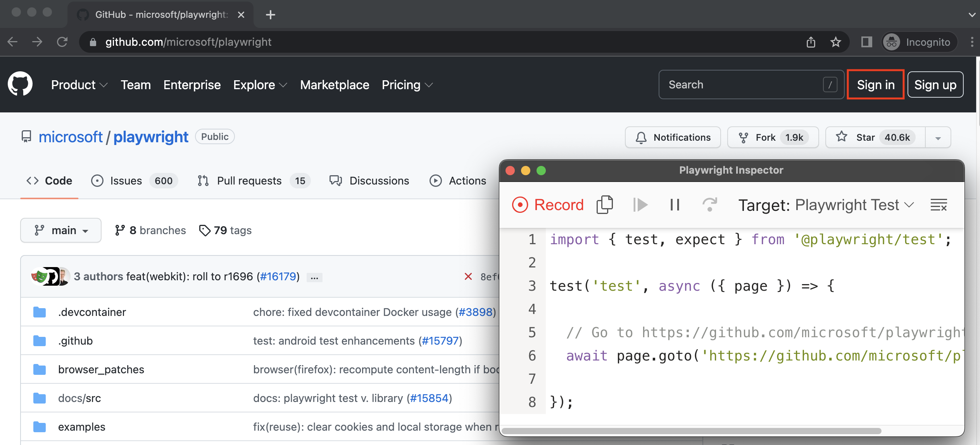Open the 8 branches link
Image resolution: width=980 pixels, height=445 pixels.
(150, 230)
